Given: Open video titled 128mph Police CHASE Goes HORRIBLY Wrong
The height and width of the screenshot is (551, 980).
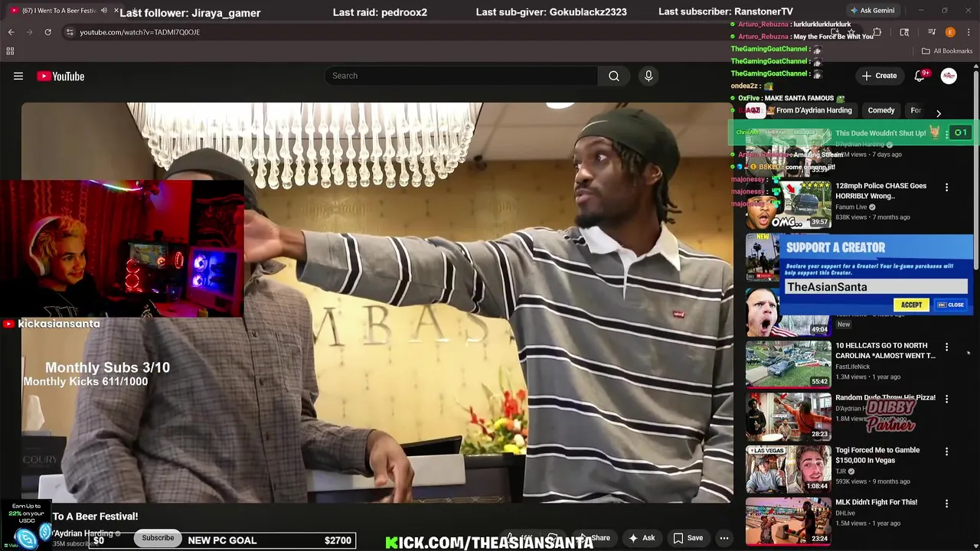Looking at the screenshot, I should coord(880,191).
